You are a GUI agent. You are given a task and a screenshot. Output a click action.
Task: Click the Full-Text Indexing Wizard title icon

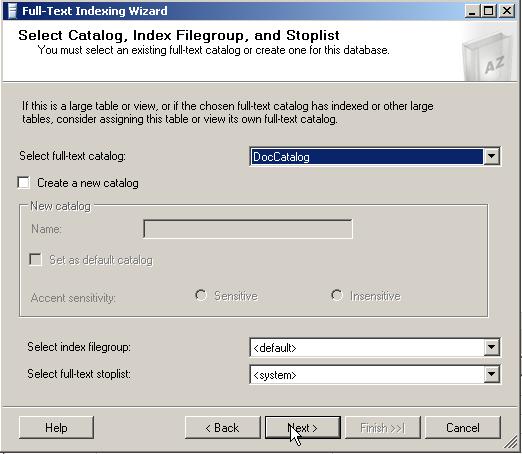coord(12,11)
